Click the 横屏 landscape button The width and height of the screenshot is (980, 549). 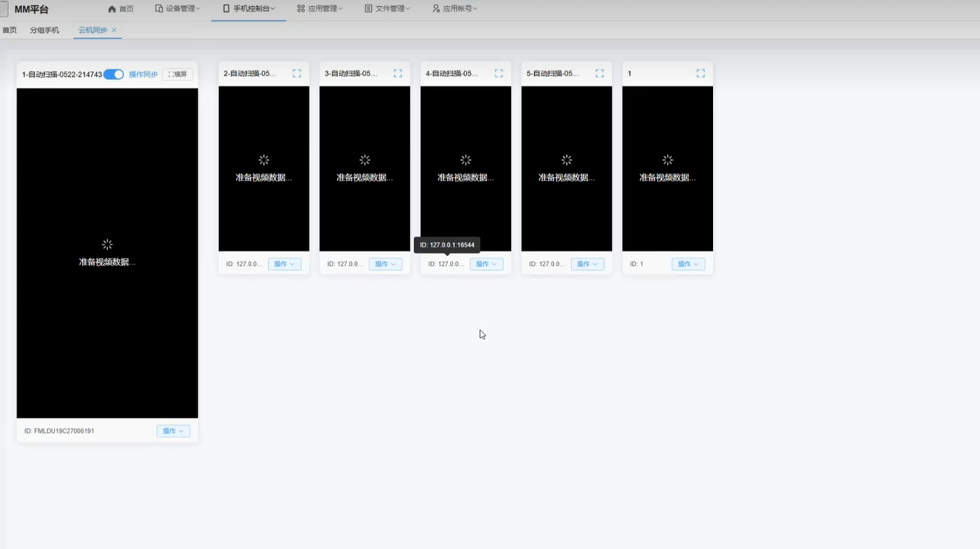(x=178, y=74)
